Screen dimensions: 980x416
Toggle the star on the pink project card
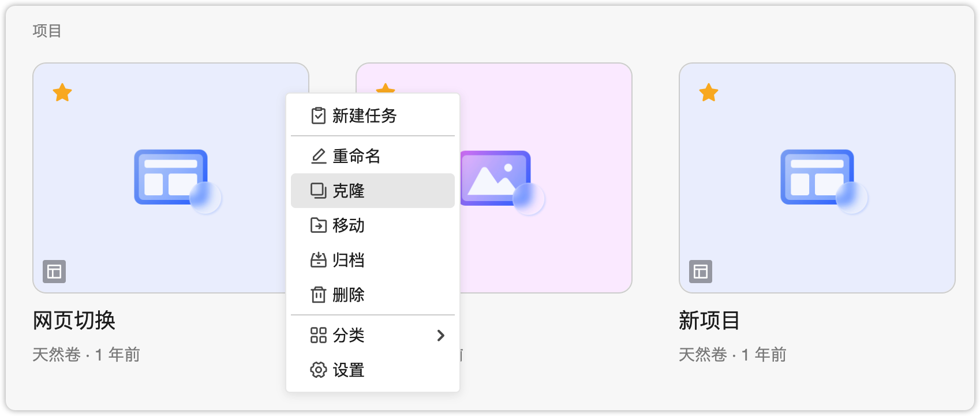pos(385,88)
